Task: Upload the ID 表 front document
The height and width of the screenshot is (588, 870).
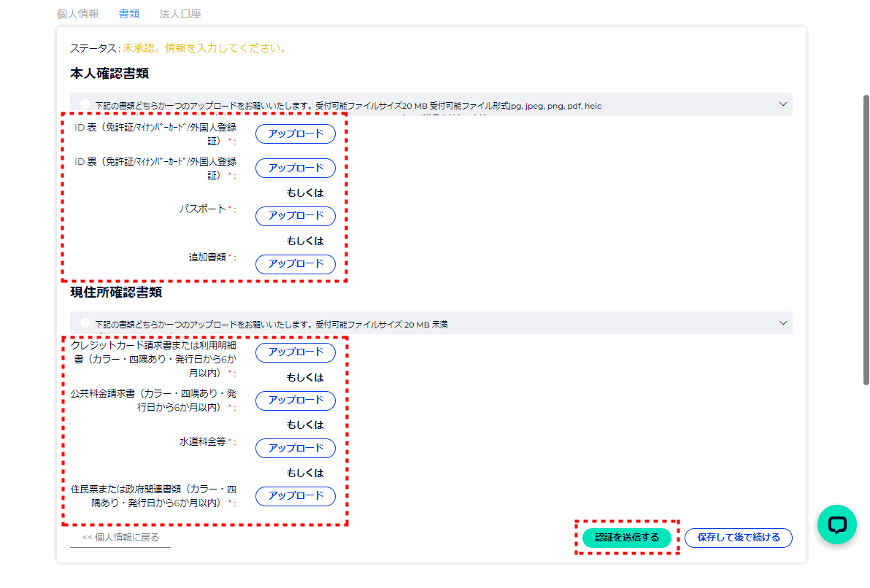Action: tap(295, 134)
